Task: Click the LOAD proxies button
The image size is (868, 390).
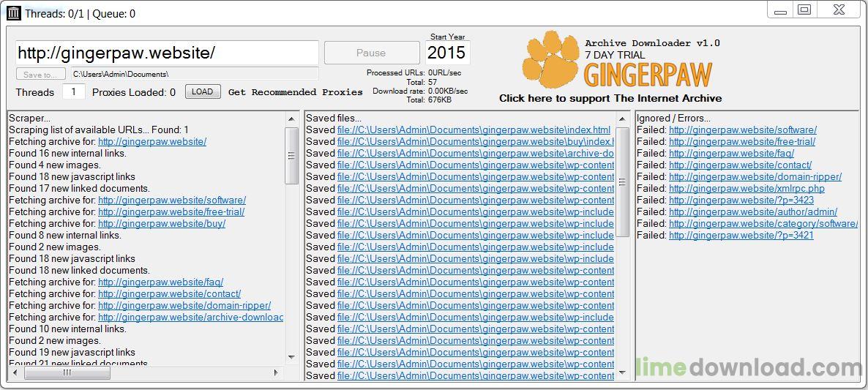Action: (203, 92)
